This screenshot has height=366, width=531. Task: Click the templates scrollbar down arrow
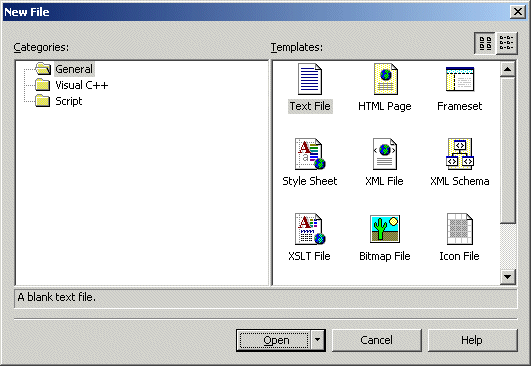click(507, 277)
